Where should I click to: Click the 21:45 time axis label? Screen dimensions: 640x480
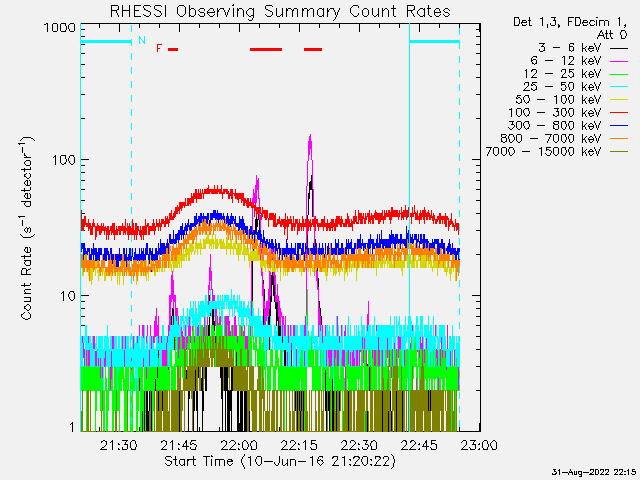tap(179, 445)
